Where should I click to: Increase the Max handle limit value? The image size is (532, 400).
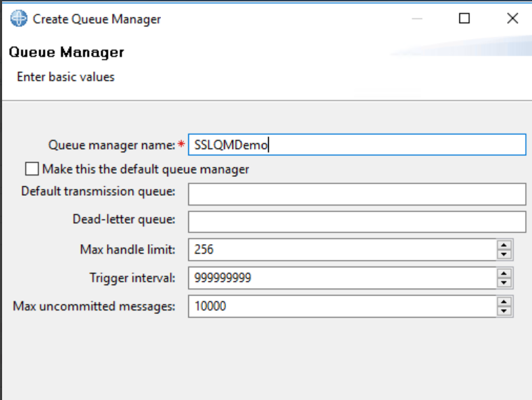[x=504, y=245]
